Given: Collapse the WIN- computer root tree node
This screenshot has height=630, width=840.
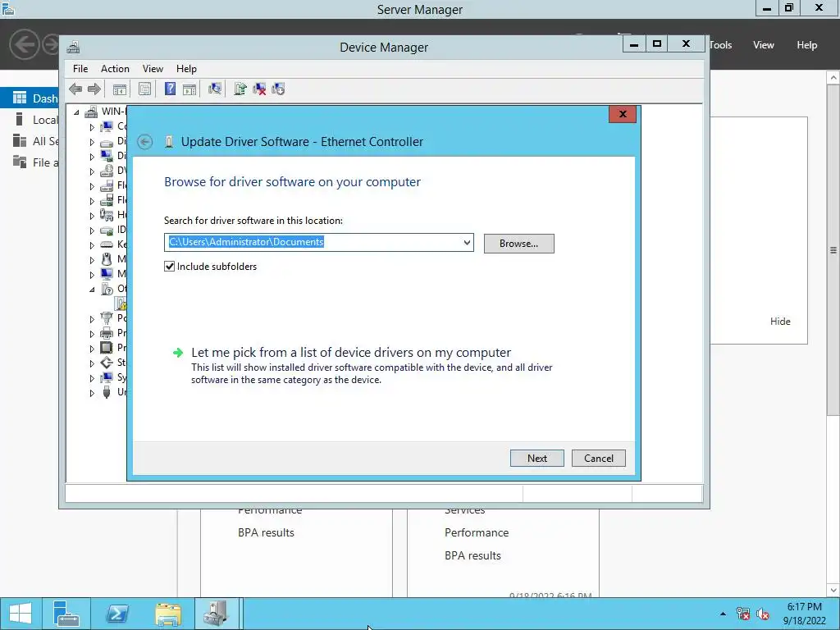Looking at the screenshot, I should click(76, 112).
